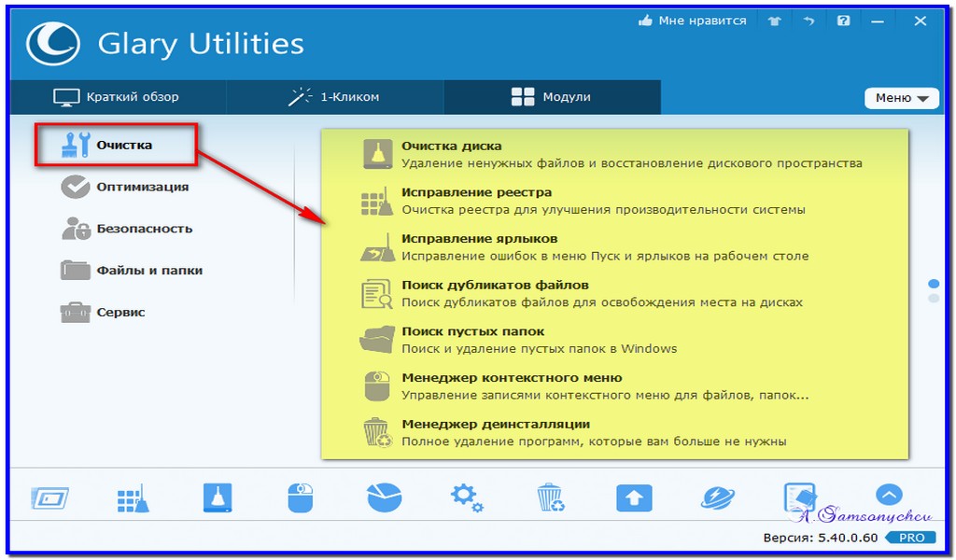Click the Мне нравится thumbs-up button
This screenshot has width=956, height=560.
tap(692, 21)
